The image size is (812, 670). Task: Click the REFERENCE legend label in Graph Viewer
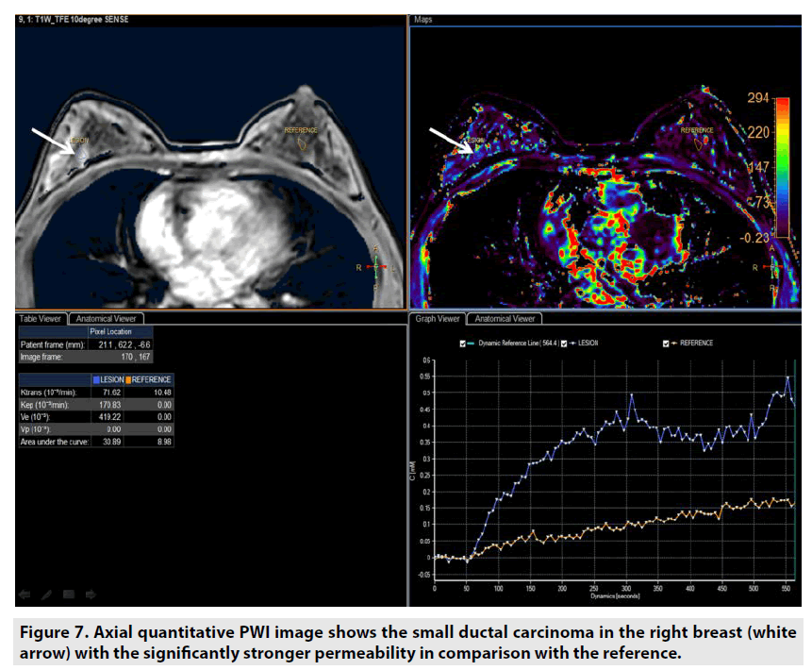click(x=697, y=343)
